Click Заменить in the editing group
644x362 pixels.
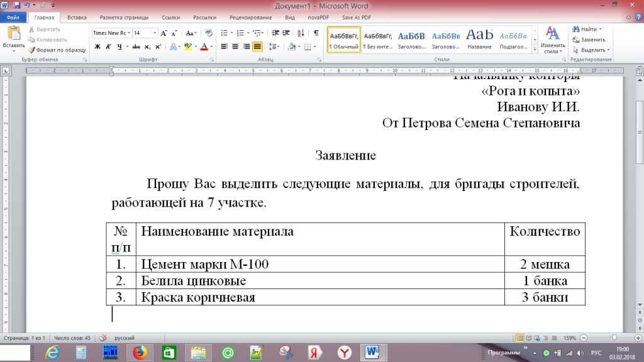(589, 40)
